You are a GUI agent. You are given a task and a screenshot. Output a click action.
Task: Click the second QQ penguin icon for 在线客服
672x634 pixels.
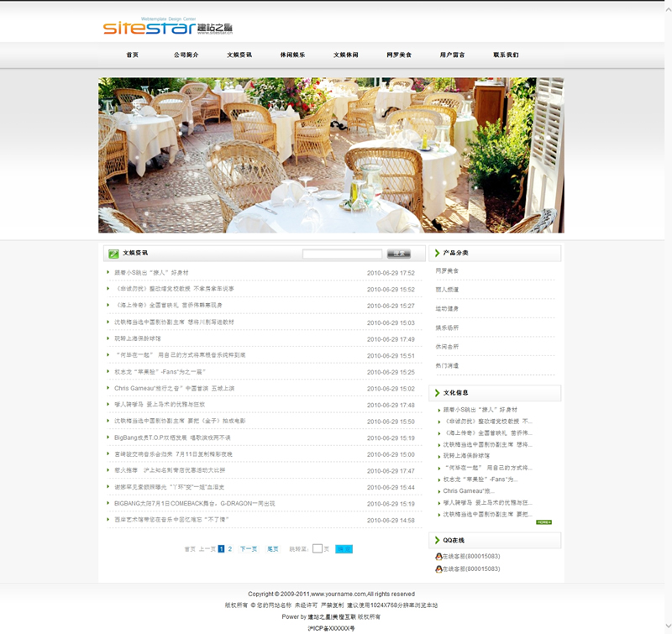(438, 569)
